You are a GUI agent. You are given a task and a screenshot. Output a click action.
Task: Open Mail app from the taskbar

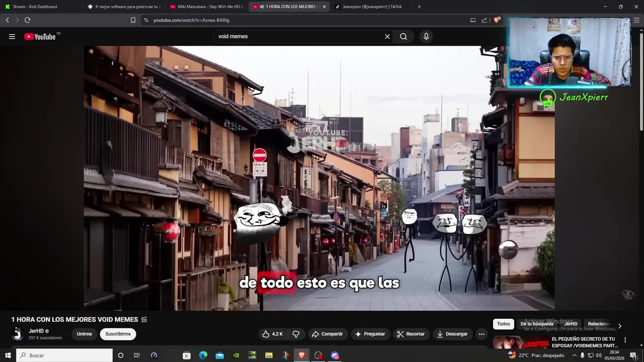[220, 355]
